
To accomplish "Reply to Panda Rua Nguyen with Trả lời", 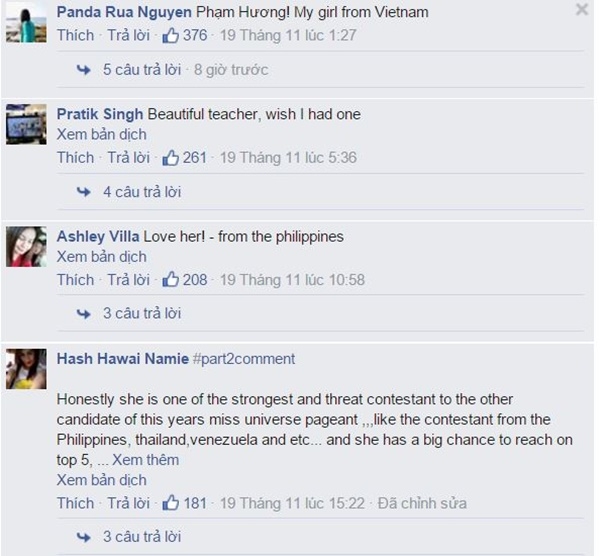I will 129,35.
